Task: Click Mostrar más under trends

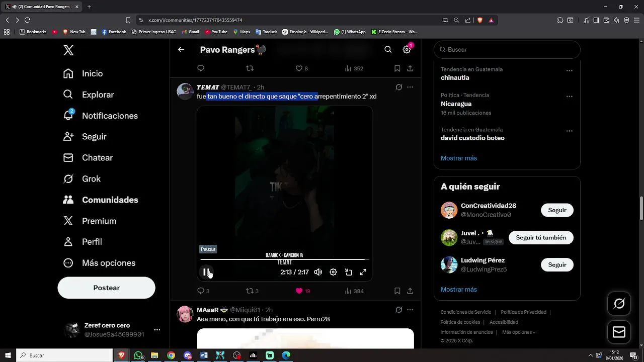Action: (459, 158)
